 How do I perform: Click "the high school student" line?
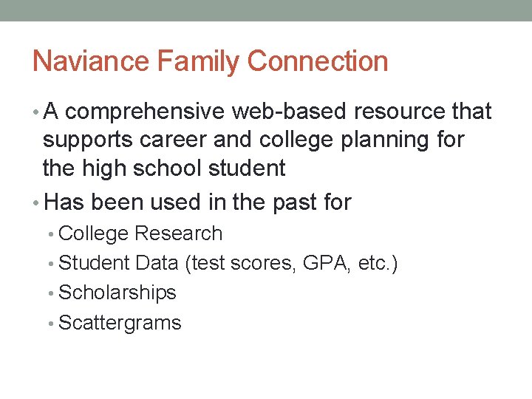[163, 168]
